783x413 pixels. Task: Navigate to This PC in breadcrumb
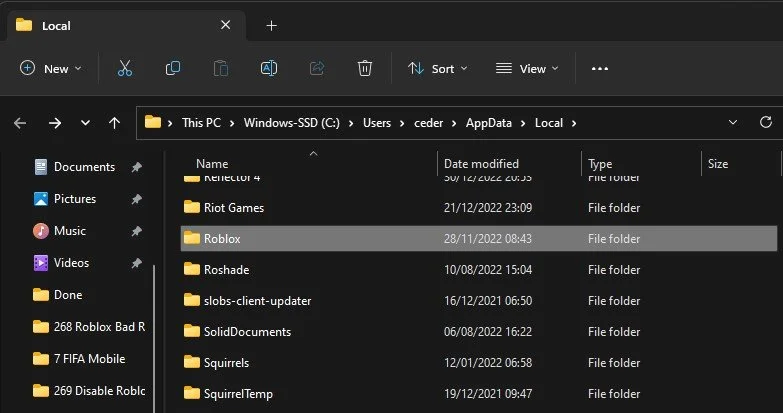[201, 123]
